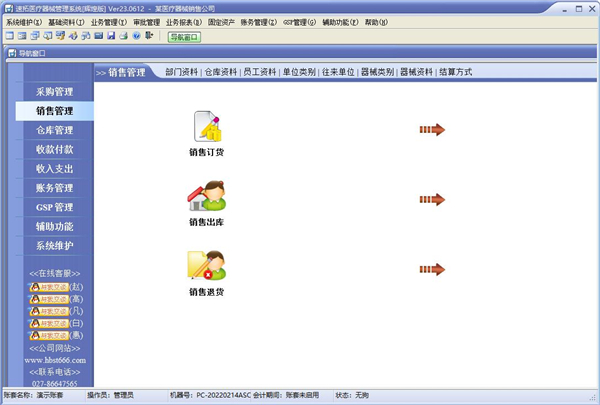This screenshot has width=600, height=405.
Task: Chat with QQ support agent (惠)
Action: pos(49,336)
